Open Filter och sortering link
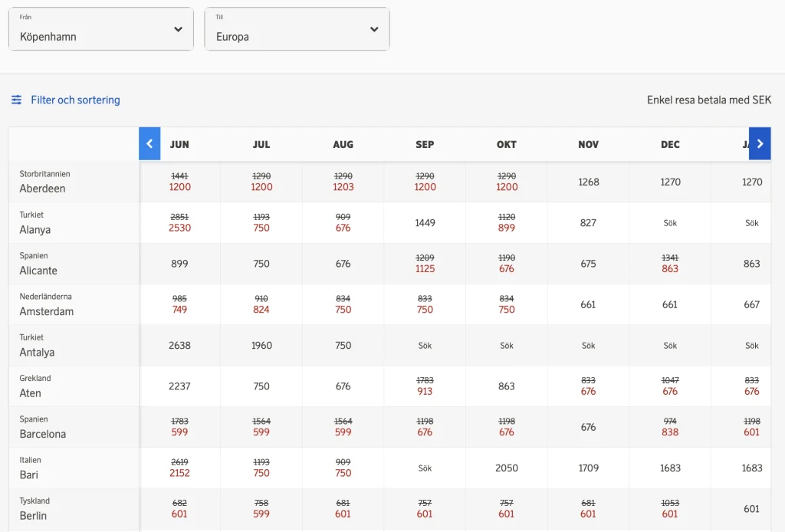This screenshot has width=785, height=532. pyautogui.click(x=75, y=100)
